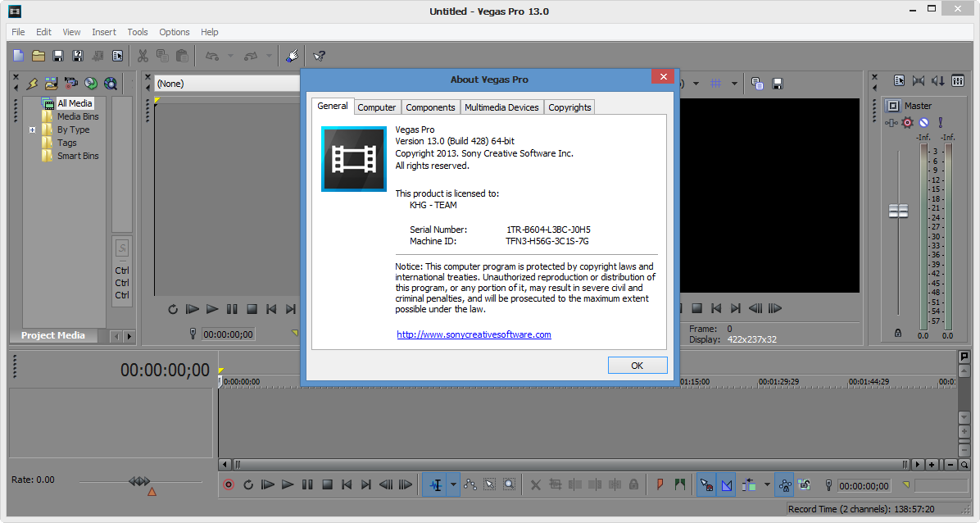Click the save snapshot to file icon
Image resolution: width=980 pixels, height=523 pixels.
(x=778, y=84)
